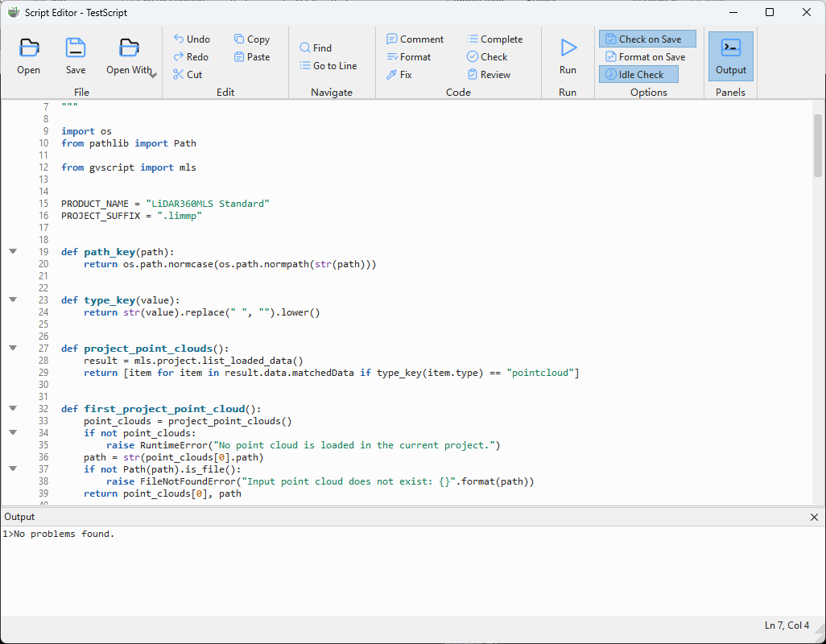Collapse the project_point_clouds function fold

[13, 348]
